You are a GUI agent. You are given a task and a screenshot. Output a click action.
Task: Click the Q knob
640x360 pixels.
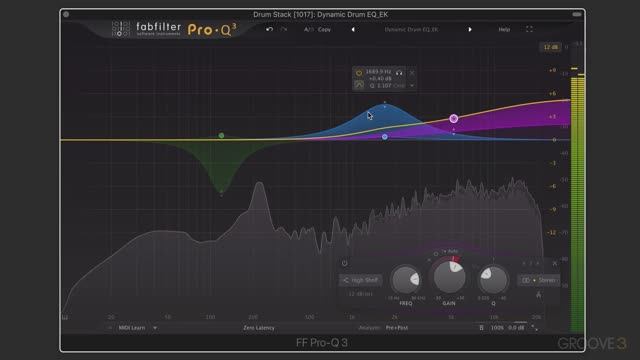[x=493, y=280]
